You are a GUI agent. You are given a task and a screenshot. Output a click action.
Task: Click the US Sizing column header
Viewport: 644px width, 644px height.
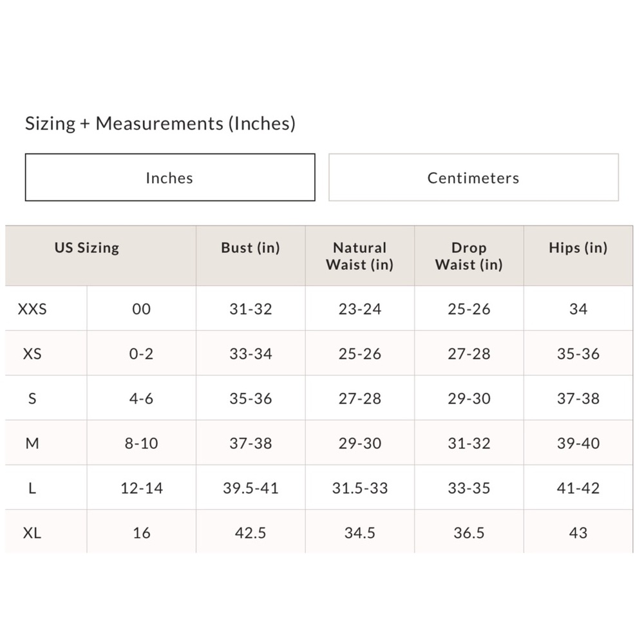pyautogui.click(x=87, y=248)
